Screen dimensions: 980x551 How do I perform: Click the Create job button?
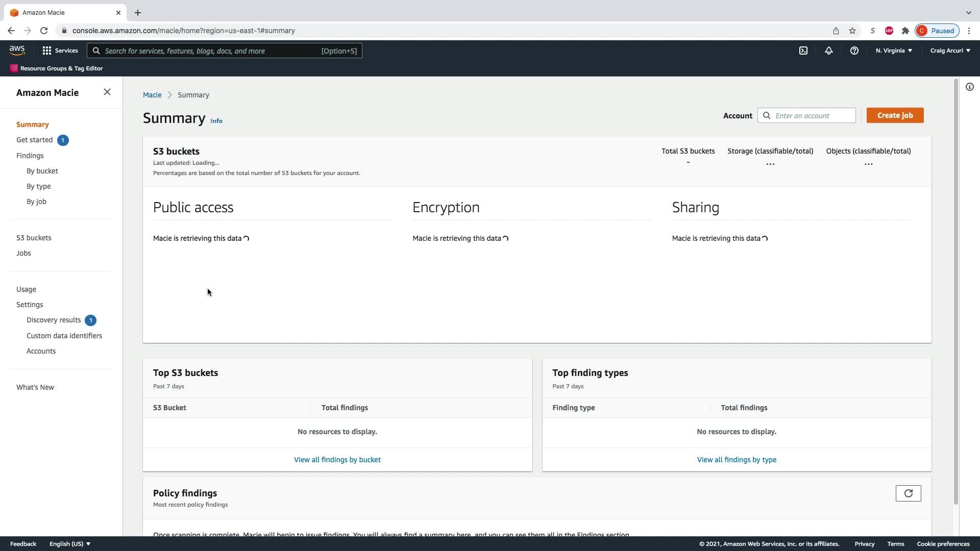[894, 115]
